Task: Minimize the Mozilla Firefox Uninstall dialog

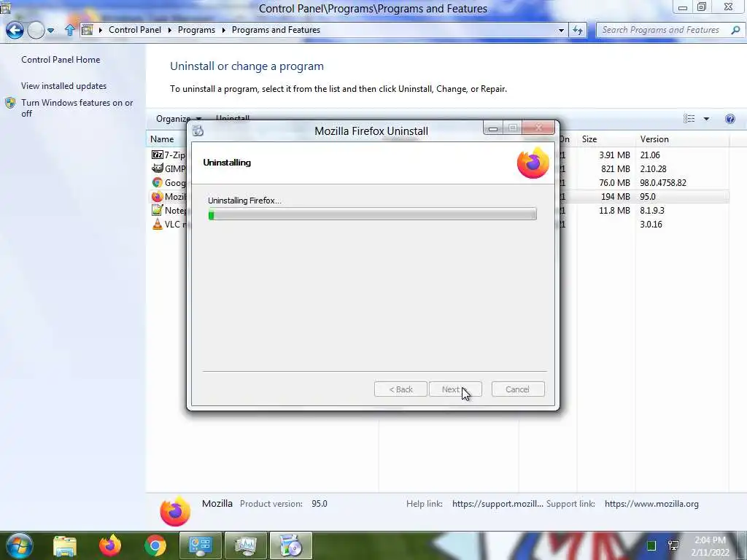Action: pos(493,128)
